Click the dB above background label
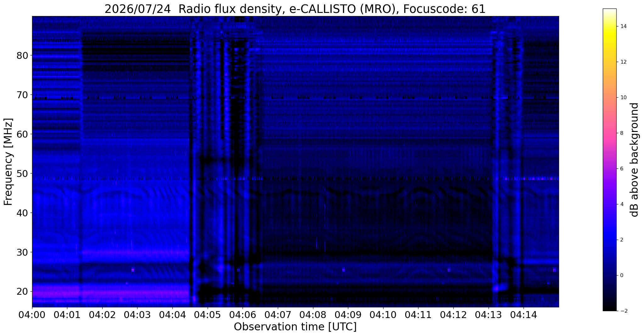 click(x=635, y=160)
